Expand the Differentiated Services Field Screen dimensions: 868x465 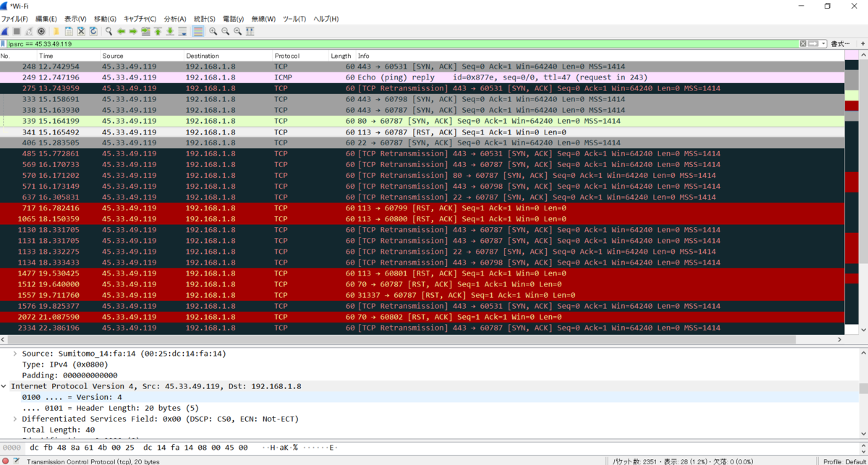coord(16,419)
